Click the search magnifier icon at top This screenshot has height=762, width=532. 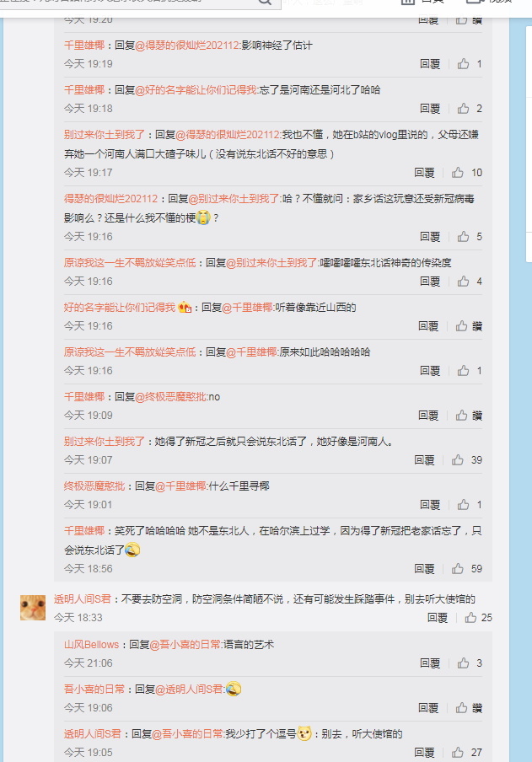(x=265, y=2)
